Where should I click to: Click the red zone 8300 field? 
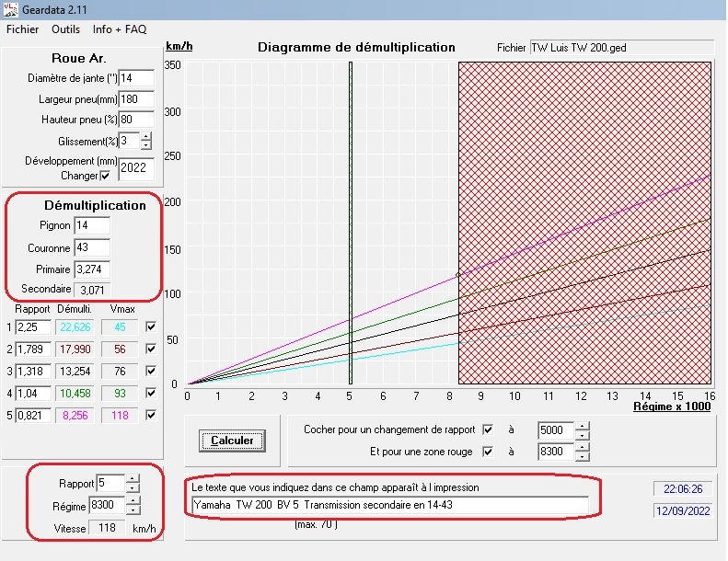coord(556,452)
